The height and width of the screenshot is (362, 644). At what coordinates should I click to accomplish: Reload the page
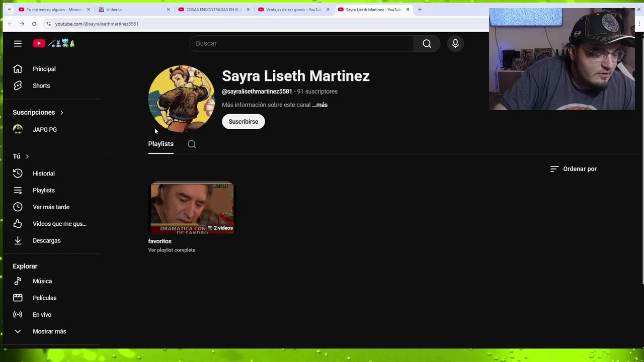(x=34, y=24)
